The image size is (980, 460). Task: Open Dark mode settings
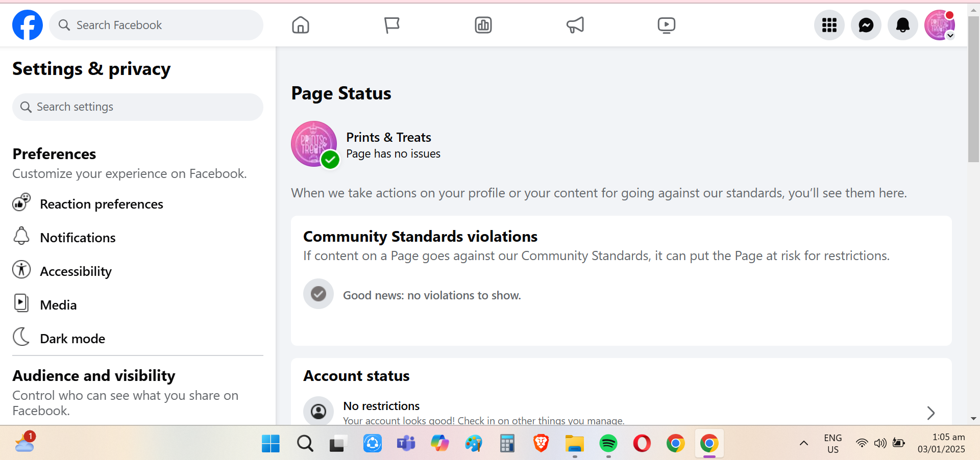click(72, 339)
